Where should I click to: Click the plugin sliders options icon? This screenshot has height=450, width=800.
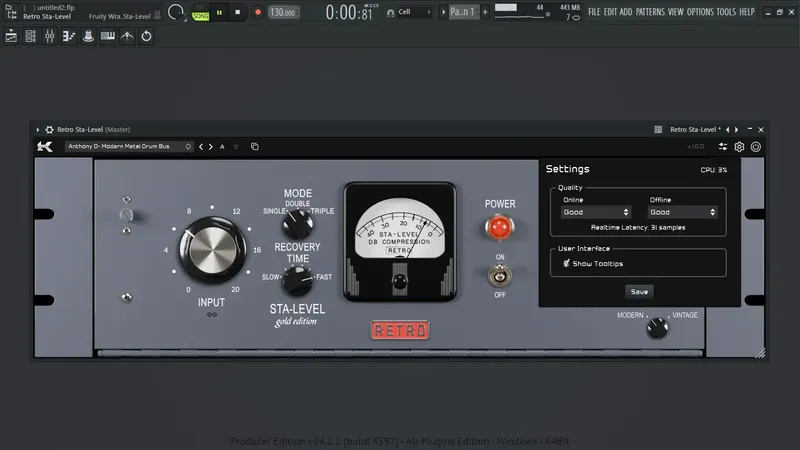pyautogui.click(x=723, y=147)
